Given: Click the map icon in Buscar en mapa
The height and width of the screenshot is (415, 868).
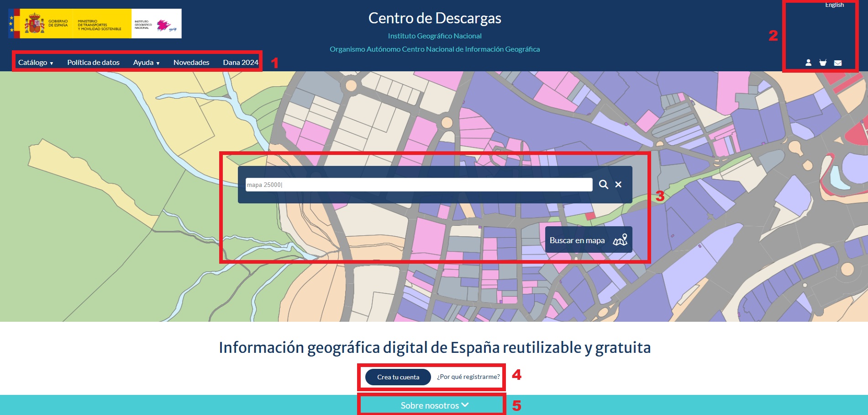Looking at the screenshot, I should pos(620,240).
